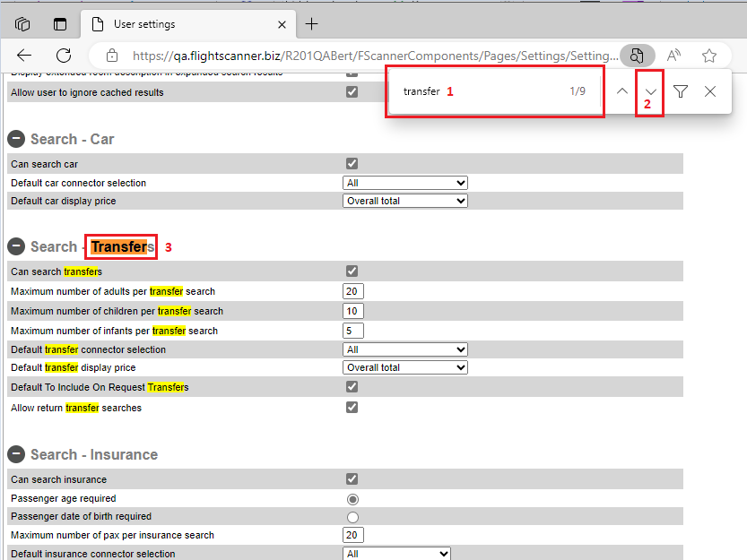Screen dimensions: 747x560
Task: Go back to the previous page
Action: [x=24, y=56]
